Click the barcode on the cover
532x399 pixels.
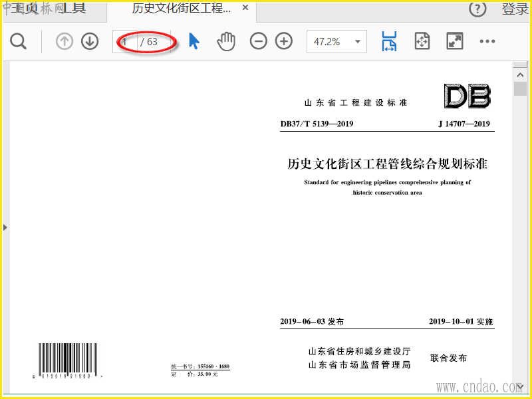68,360
